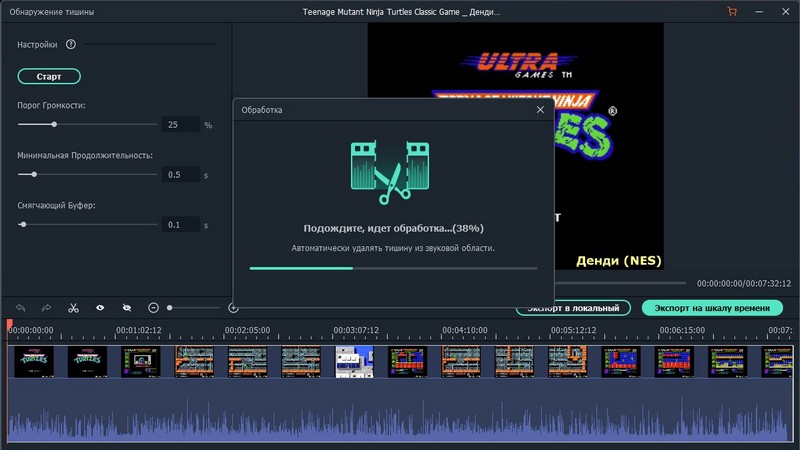Select the scissors cut tool
The image size is (800, 450).
click(73, 308)
